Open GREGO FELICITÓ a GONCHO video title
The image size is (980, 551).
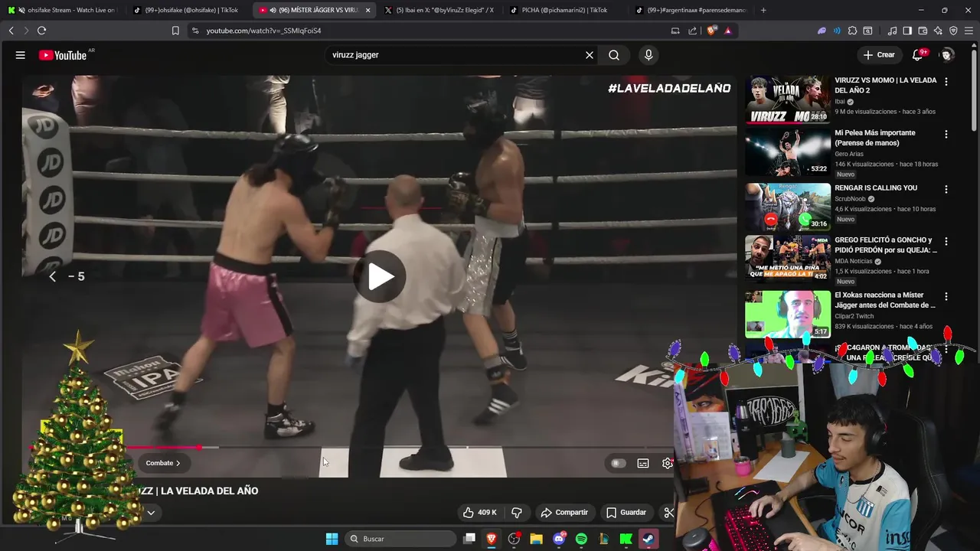(x=886, y=245)
